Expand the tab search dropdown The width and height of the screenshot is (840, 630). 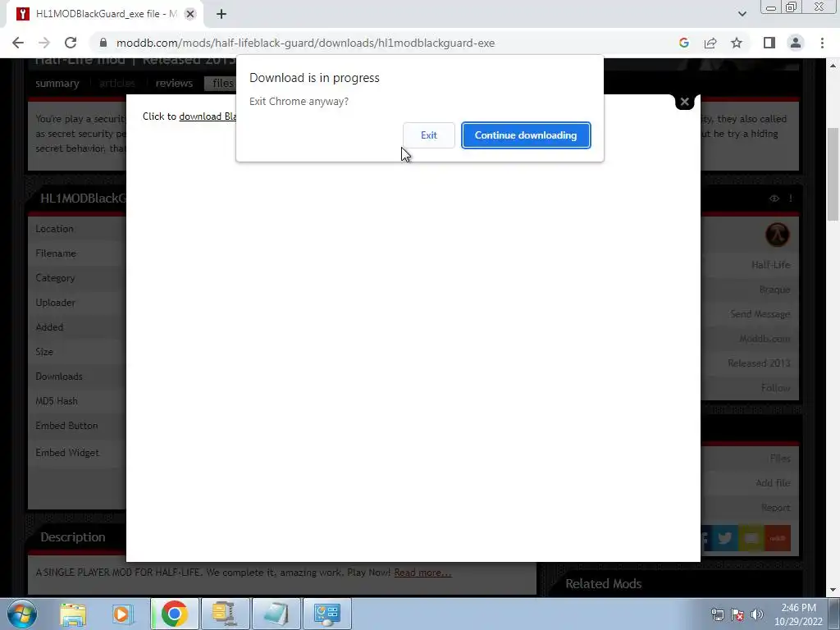click(742, 14)
